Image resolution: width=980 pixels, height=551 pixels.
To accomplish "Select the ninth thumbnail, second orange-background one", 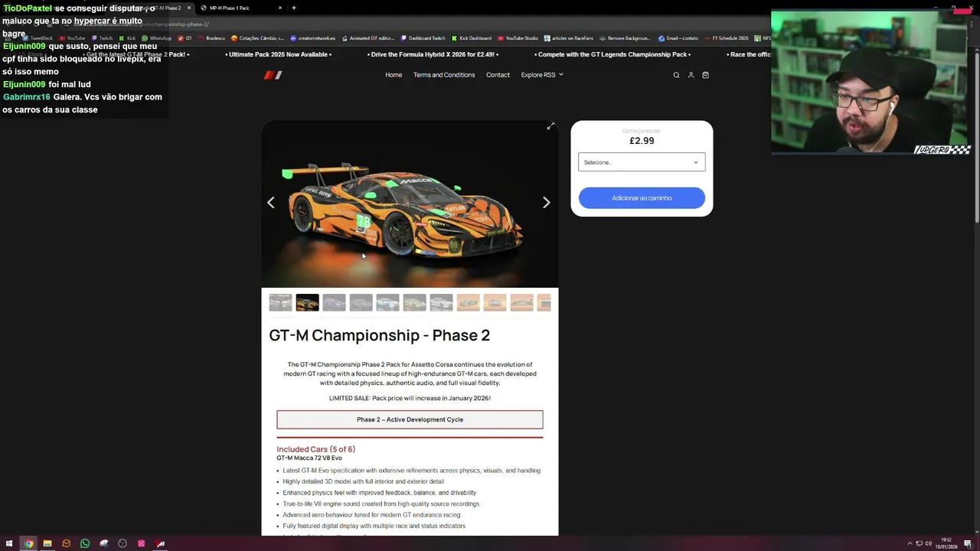I will coord(495,303).
